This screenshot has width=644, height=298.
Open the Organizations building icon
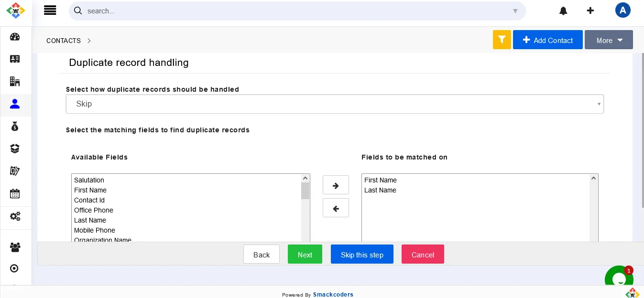(15, 81)
